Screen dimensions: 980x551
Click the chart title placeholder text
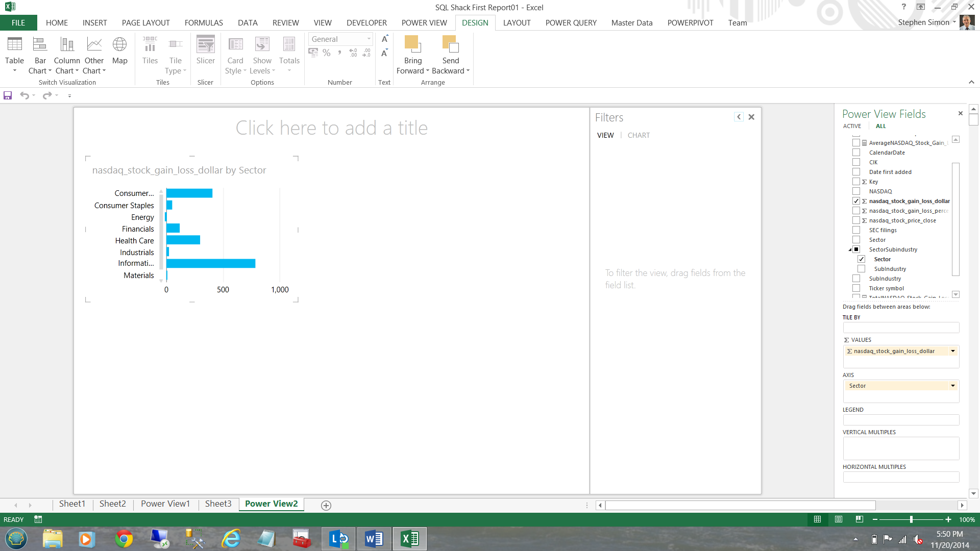coord(331,128)
